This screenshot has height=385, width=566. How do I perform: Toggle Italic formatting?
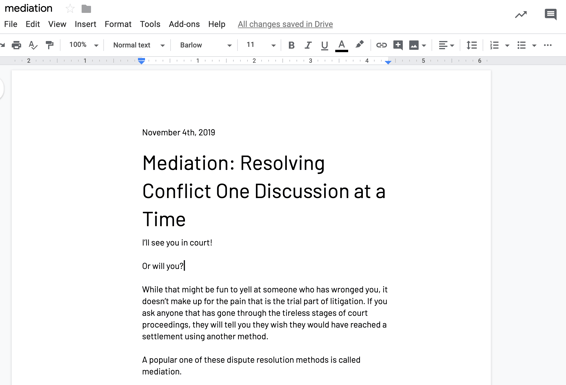tap(308, 45)
